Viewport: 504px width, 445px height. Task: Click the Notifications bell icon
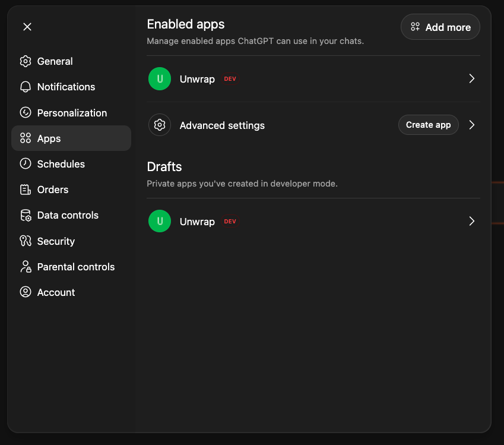(x=26, y=87)
